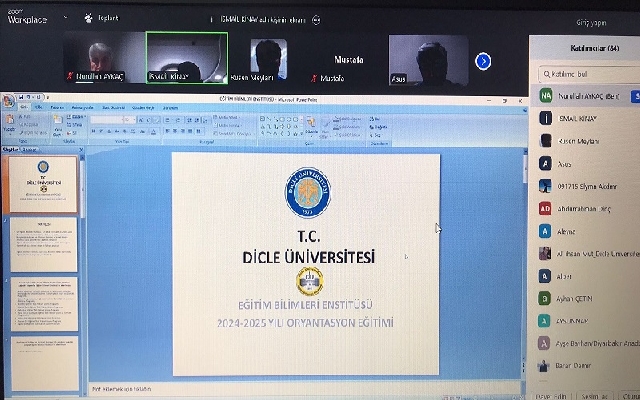The height and width of the screenshot is (400, 640).
Task: Select the first slide thumbnail
Action: pos(43,183)
